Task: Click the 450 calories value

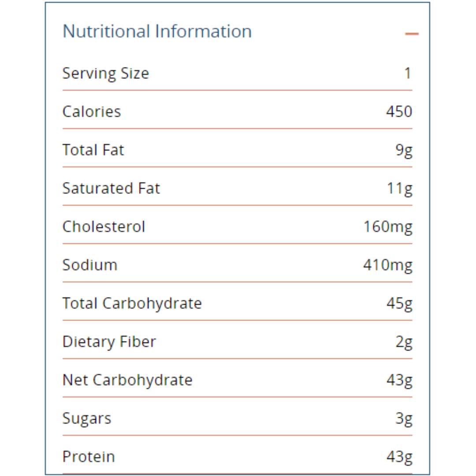Action: coord(399,112)
